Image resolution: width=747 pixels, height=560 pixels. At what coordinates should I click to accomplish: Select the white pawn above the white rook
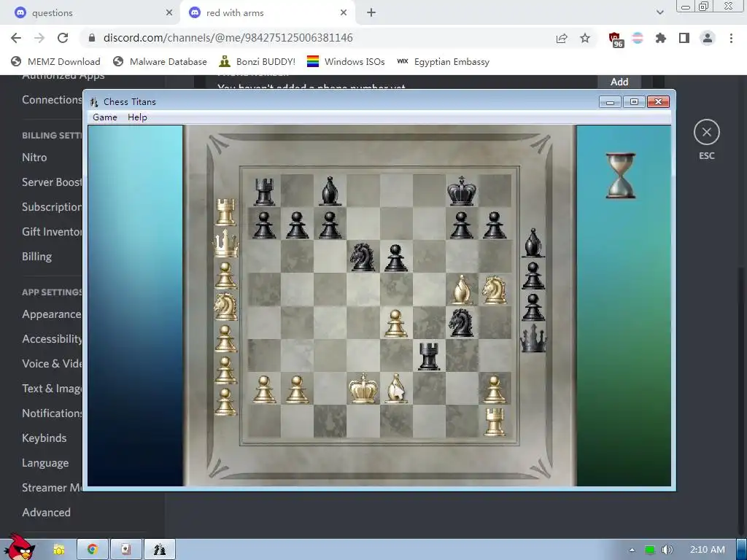[x=495, y=389]
